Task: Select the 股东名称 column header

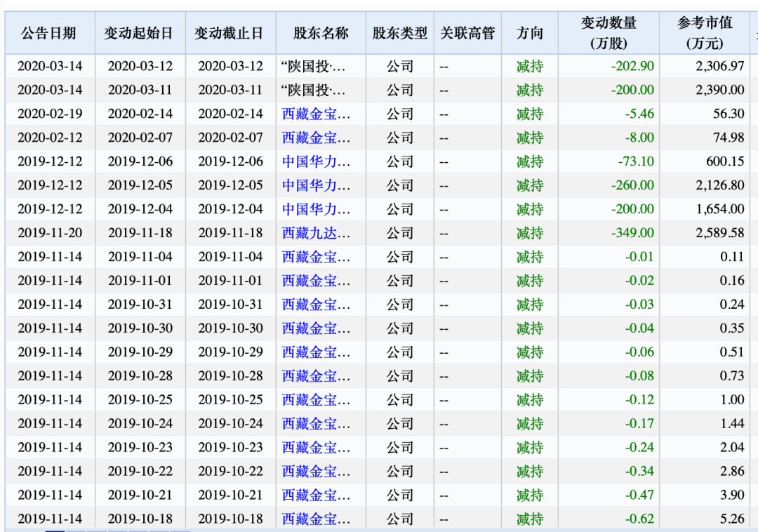Action: (320, 33)
